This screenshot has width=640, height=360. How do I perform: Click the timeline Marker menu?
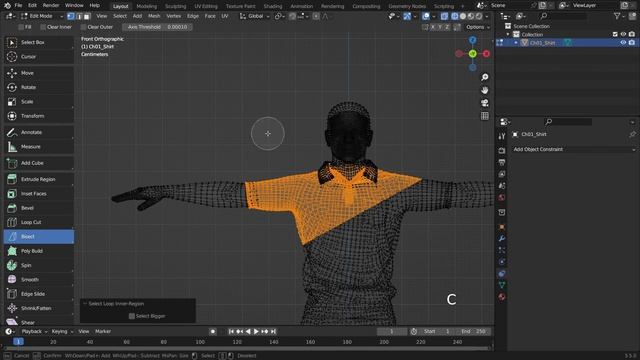click(103, 331)
